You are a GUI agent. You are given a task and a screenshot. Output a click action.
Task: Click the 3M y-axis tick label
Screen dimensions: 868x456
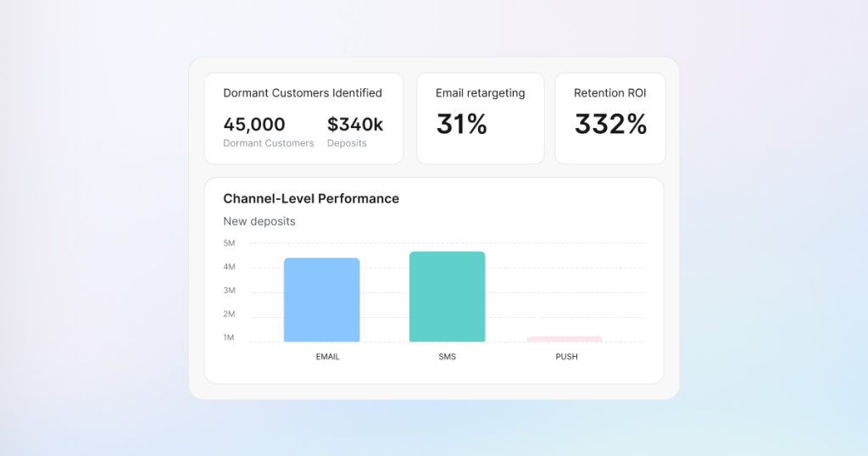(229, 291)
